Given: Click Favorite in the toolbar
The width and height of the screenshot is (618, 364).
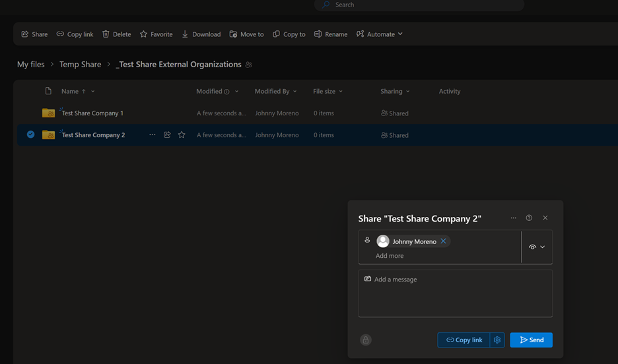Looking at the screenshot, I should click(156, 34).
